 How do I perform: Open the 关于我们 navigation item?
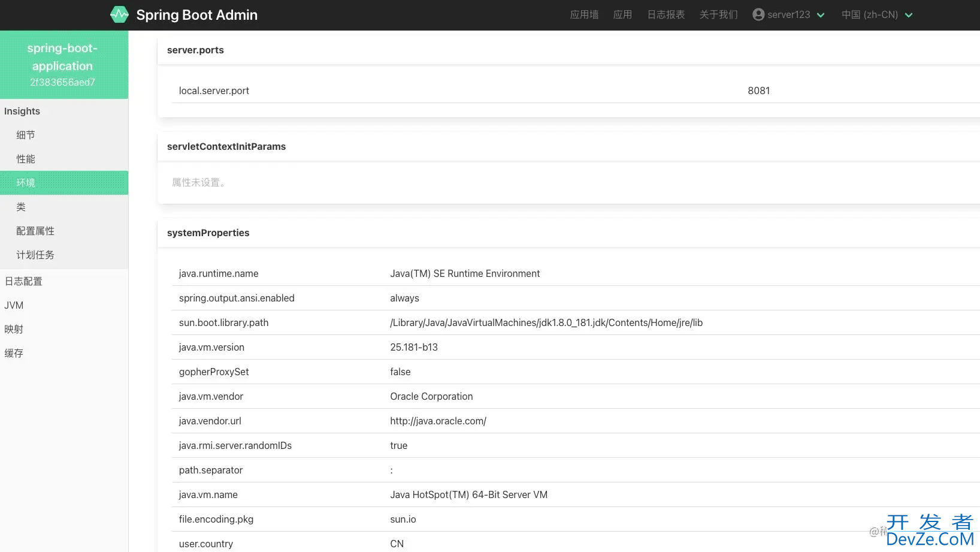click(718, 14)
